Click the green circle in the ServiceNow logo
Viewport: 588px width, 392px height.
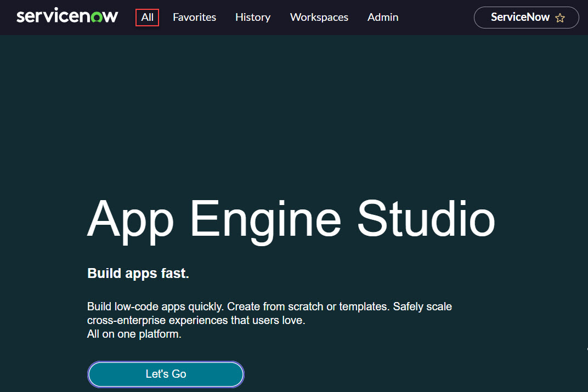(97, 17)
